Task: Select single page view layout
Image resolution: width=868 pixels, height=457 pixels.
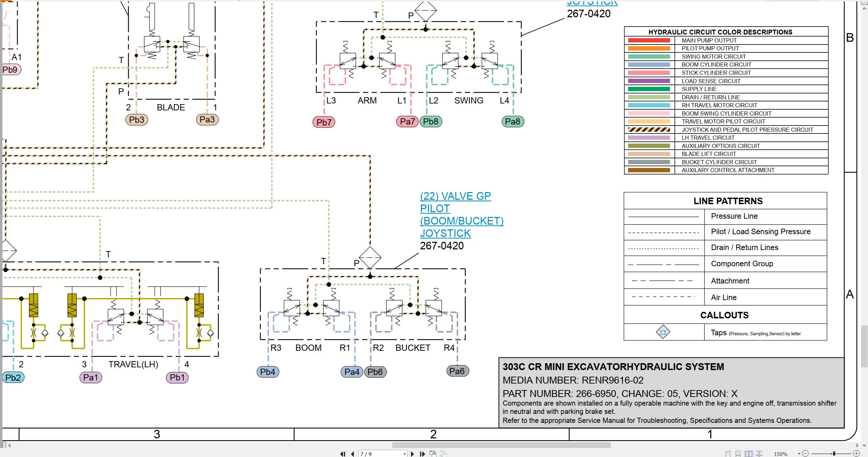Action: pyautogui.click(x=728, y=454)
